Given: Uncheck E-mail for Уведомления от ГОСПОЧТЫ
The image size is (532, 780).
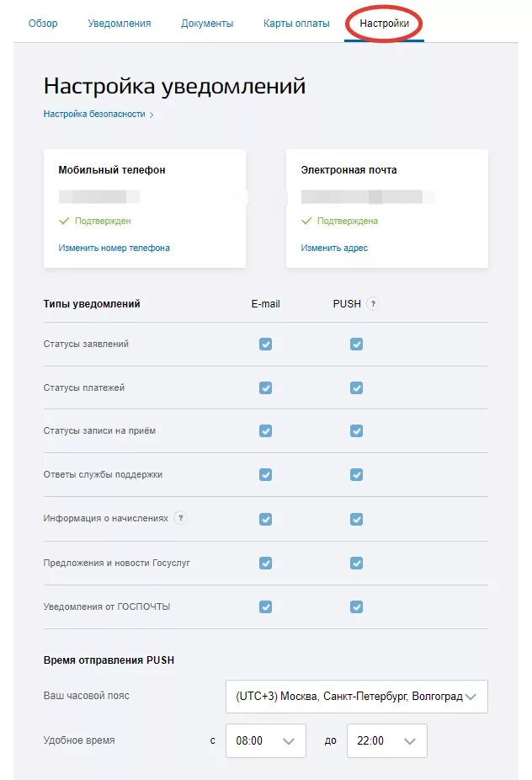Looking at the screenshot, I should (x=266, y=606).
